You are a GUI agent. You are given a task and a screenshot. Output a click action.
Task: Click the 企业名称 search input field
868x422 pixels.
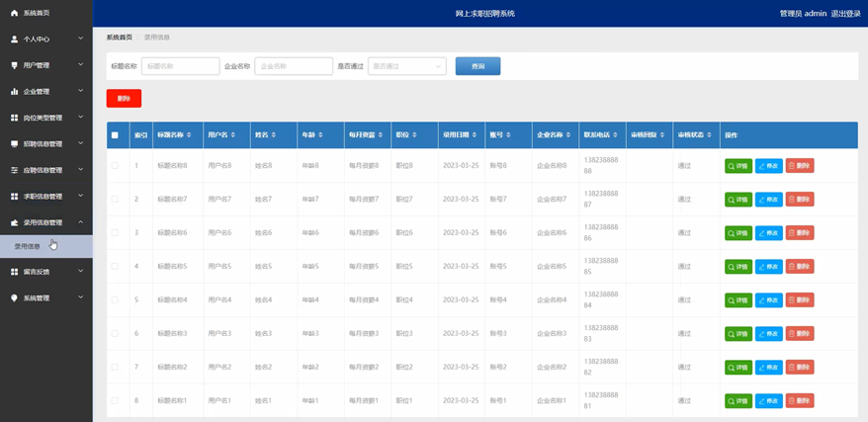(x=294, y=66)
